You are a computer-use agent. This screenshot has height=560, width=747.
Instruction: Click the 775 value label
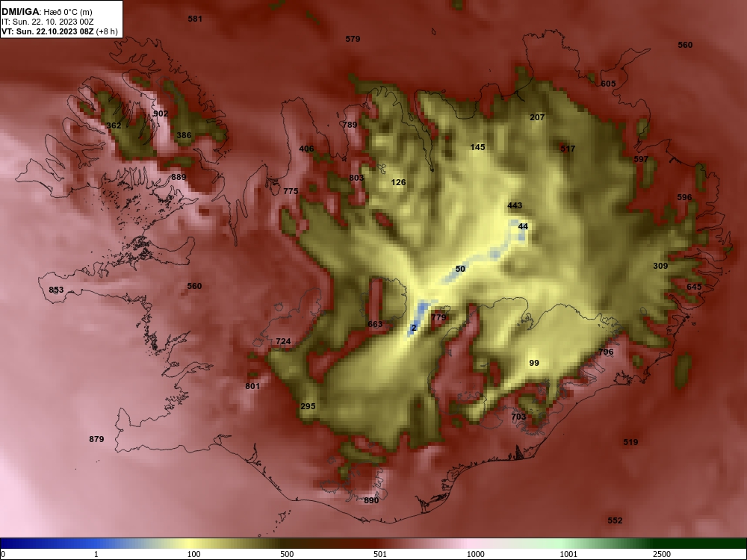point(291,191)
